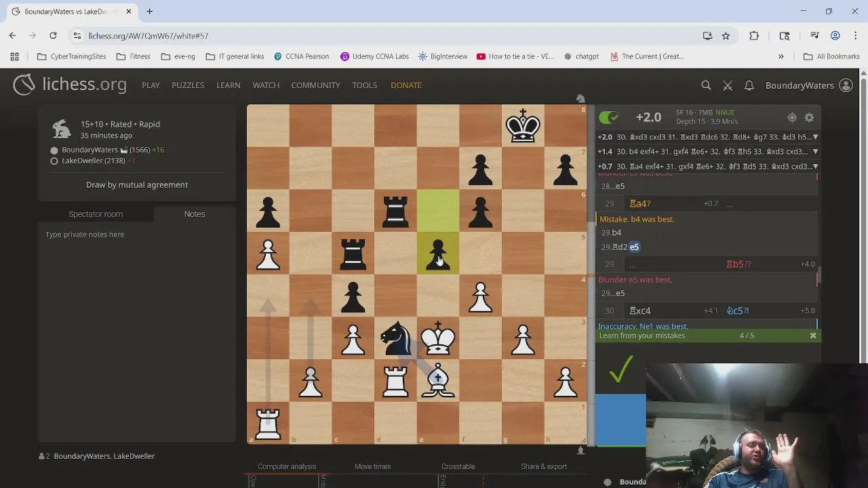
Task: Click the engine target/go-deeper icon
Action: click(x=792, y=118)
